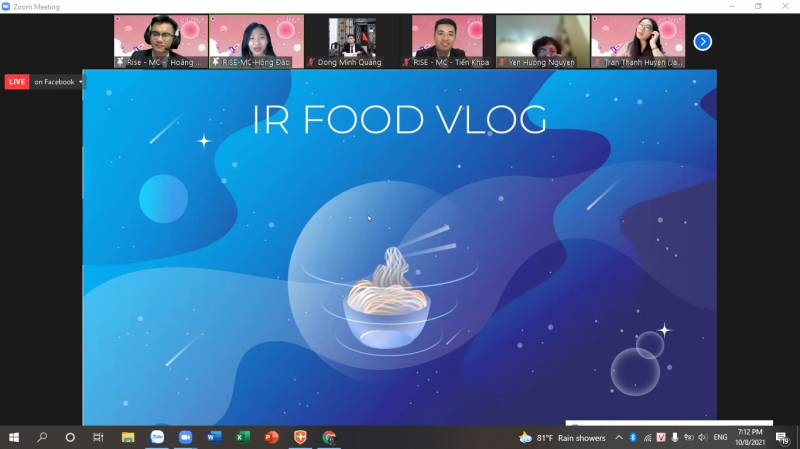Click the next participants arrow button
This screenshot has width=800, height=449.
pyautogui.click(x=703, y=41)
